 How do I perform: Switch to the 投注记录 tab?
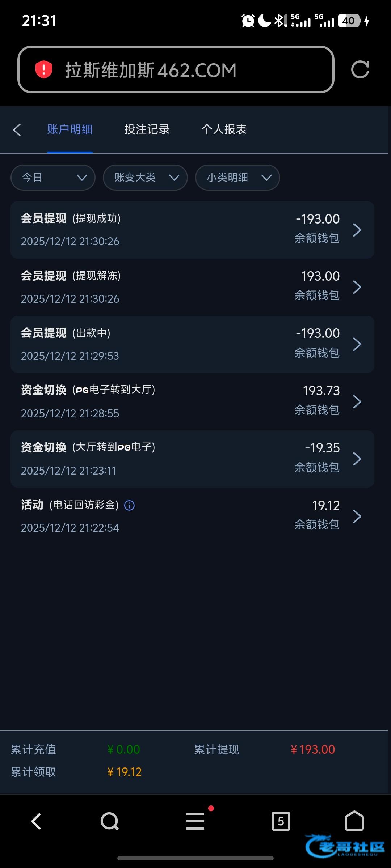pyautogui.click(x=147, y=129)
